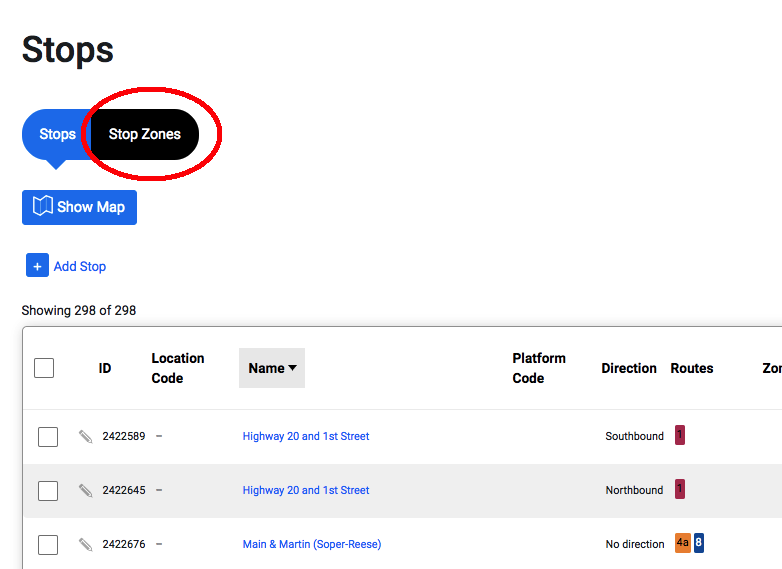The image size is (782, 569).
Task: Click the Platform Code column header
Action: 539,368
